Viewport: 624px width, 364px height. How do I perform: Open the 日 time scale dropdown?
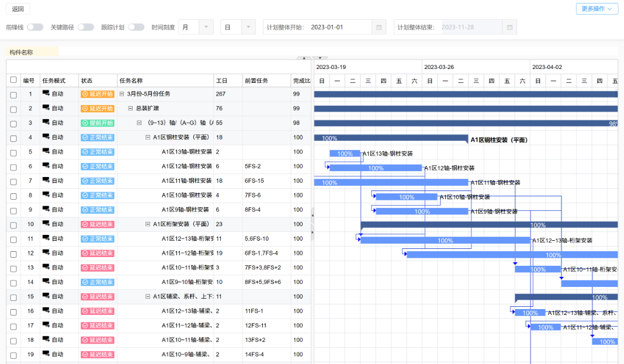238,27
